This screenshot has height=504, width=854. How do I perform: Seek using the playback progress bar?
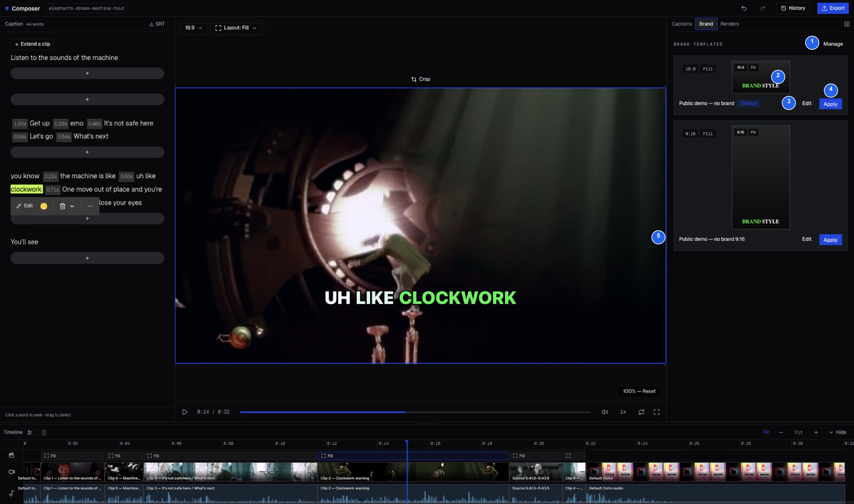[x=415, y=412]
